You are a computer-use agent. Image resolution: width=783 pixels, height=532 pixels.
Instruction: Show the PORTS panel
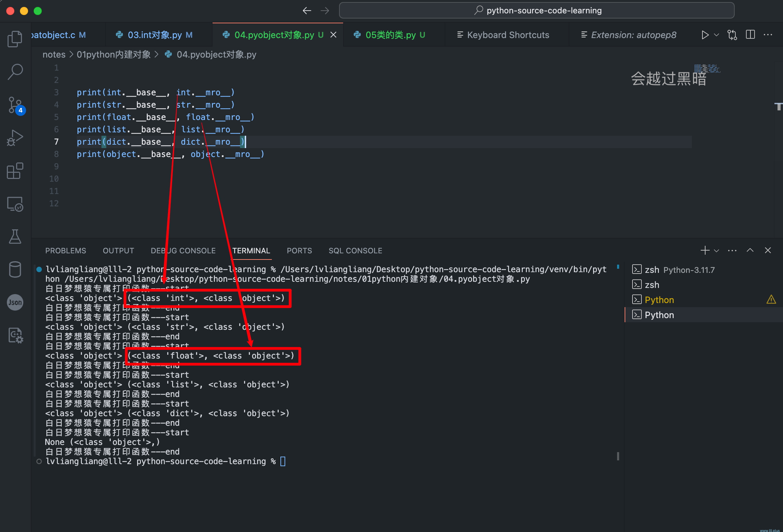click(299, 251)
